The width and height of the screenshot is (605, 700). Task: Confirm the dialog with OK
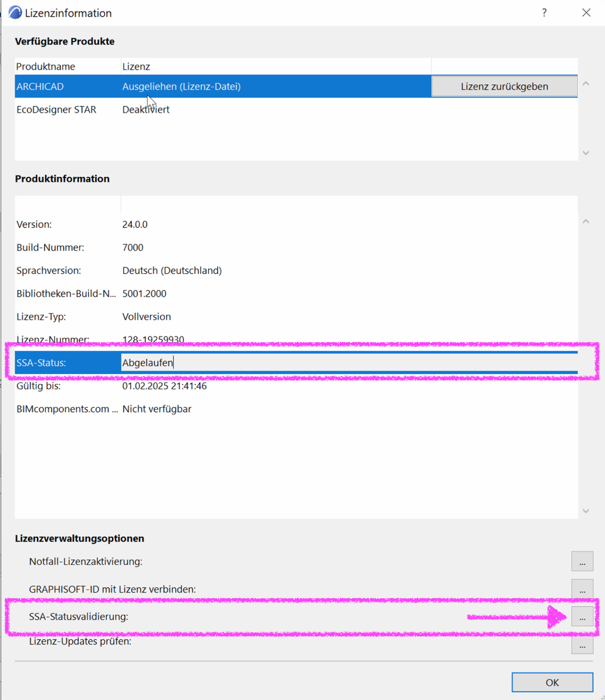point(552,682)
